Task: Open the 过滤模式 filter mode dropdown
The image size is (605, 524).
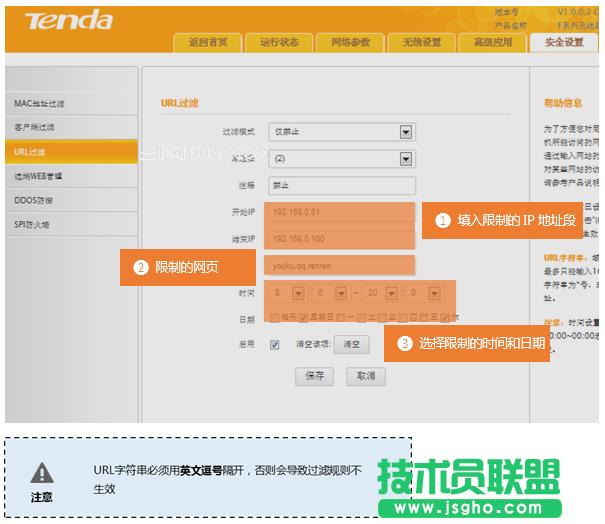Action: pos(406,132)
